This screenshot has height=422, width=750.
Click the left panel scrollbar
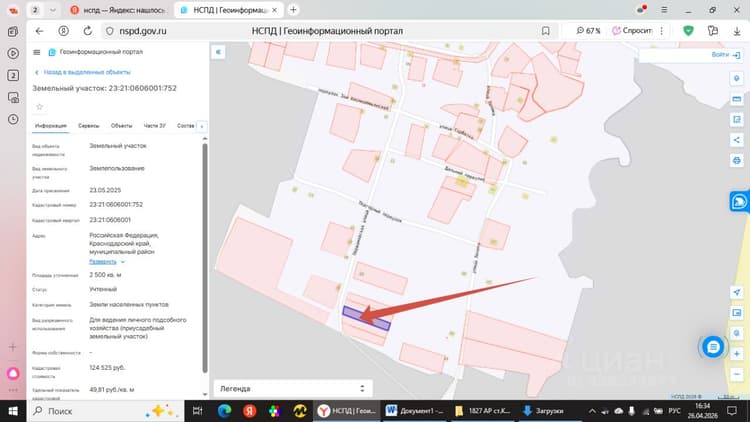click(205, 257)
